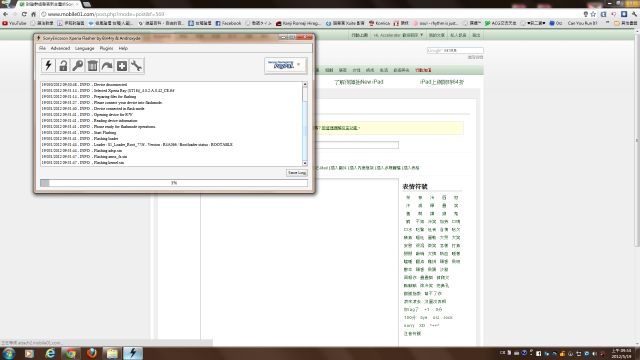Open the 'Hi, Accelerator' dropdown on site header
640x360 pixels.
click(x=398, y=35)
